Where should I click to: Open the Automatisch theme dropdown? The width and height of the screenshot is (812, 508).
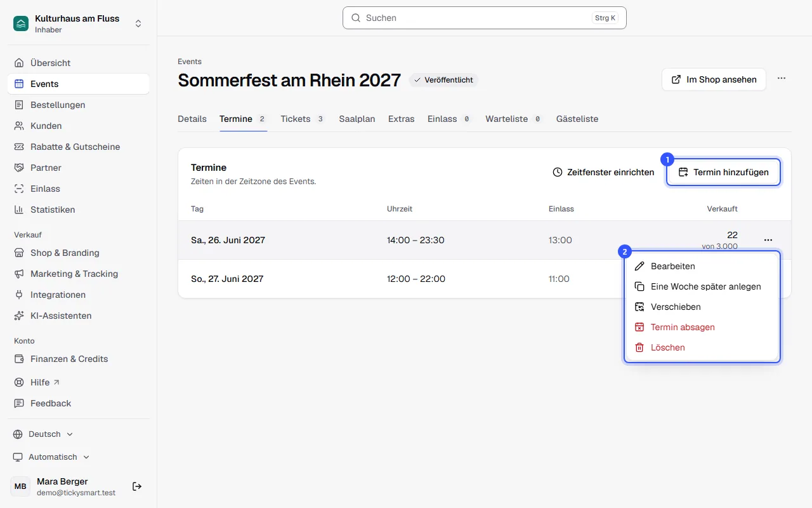point(51,457)
